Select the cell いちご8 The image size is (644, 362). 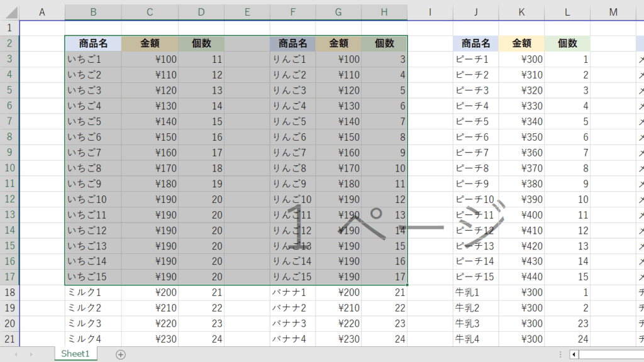coord(93,168)
